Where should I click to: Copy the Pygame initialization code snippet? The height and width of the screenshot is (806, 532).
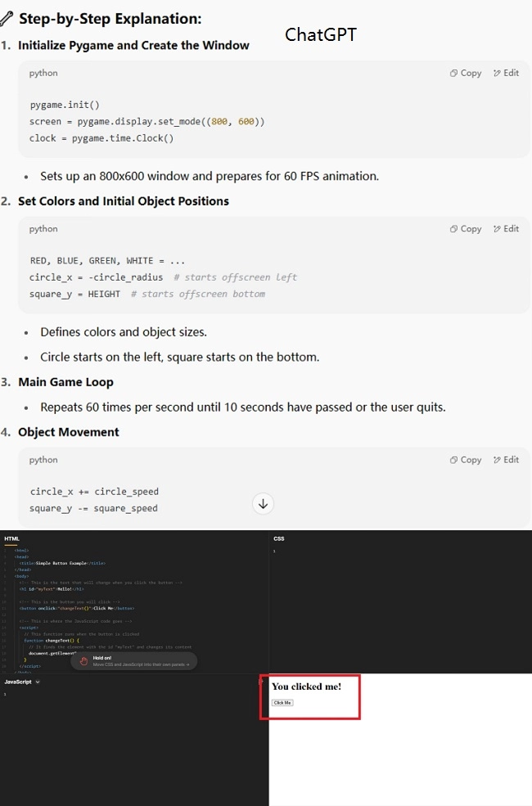click(x=465, y=73)
